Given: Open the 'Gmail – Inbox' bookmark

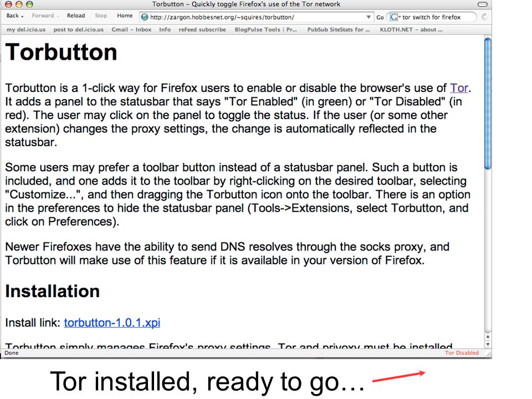Looking at the screenshot, I should (131, 29).
